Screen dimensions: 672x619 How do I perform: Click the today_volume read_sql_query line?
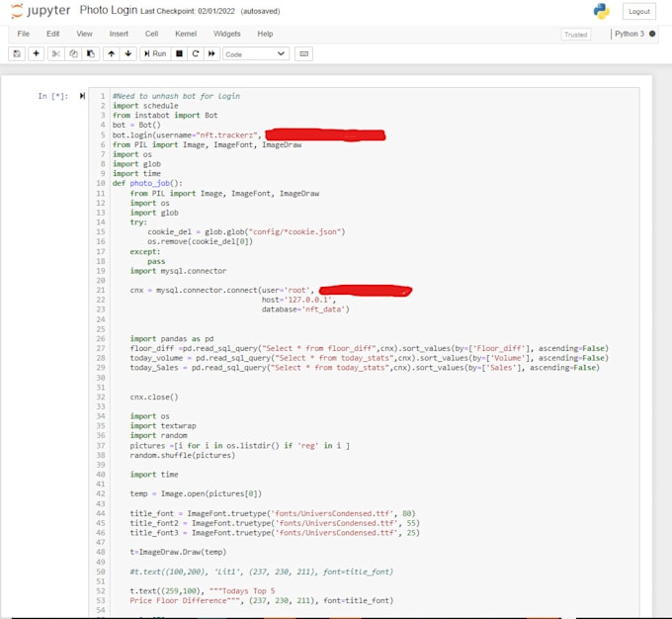(370, 358)
